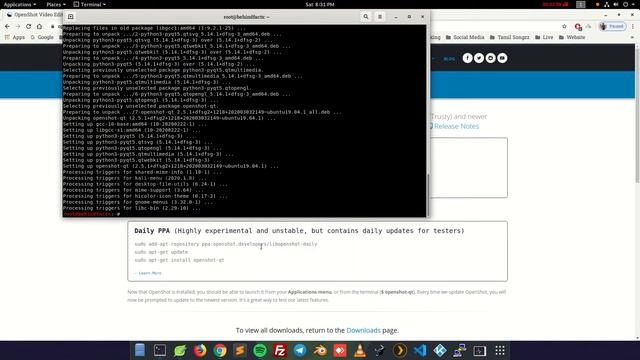640x360 pixels.
Task: Open OpenShot Facebook social icon
Action: click(467, 58)
